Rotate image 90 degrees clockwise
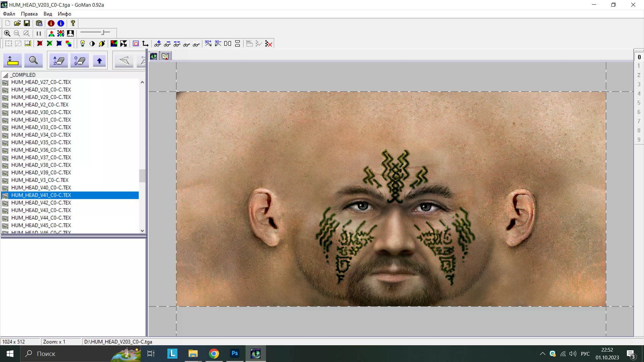This screenshot has height=362, width=644. click(208, 44)
